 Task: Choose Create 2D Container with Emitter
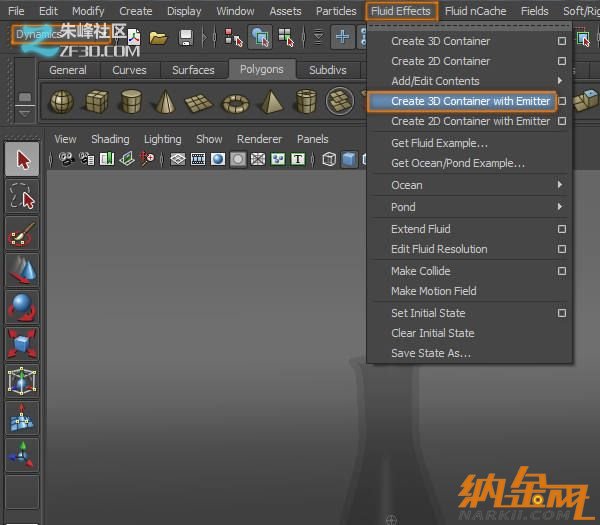click(470, 121)
